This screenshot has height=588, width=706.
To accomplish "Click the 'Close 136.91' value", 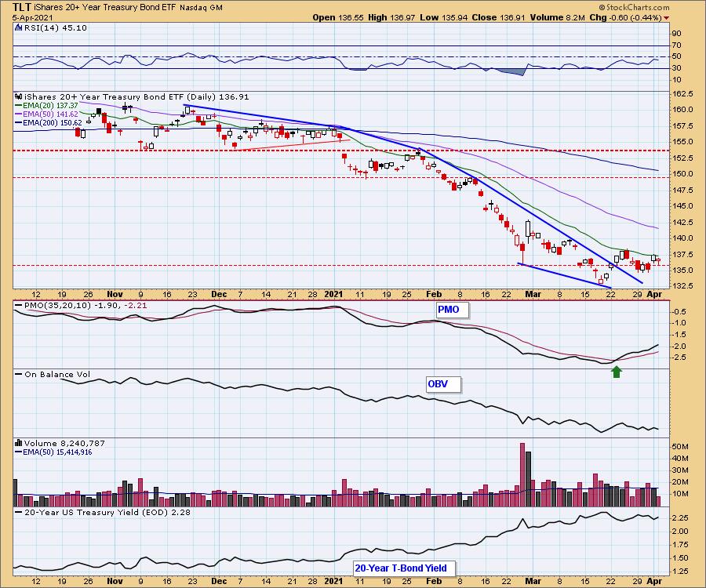I will [498, 17].
